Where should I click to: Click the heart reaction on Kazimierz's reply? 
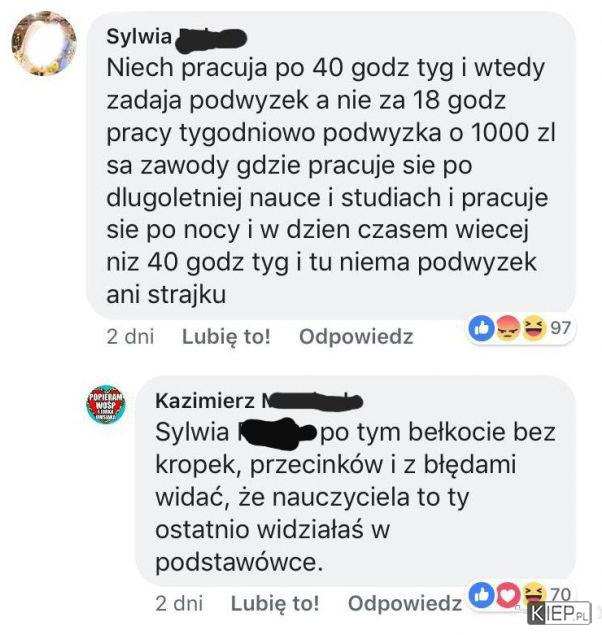click(508, 595)
